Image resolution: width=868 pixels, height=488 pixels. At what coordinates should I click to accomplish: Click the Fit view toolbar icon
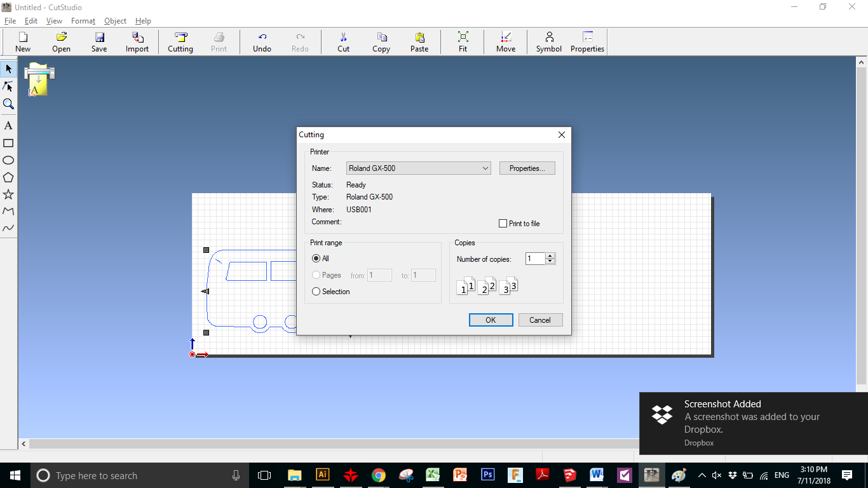[463, 42]
